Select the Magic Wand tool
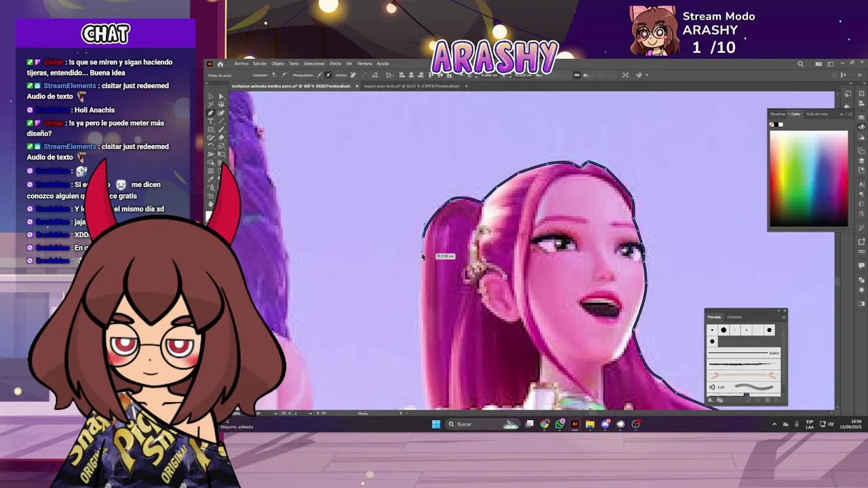Image resolution: width=868 pixels, height=488 pixels. (210, 105)
